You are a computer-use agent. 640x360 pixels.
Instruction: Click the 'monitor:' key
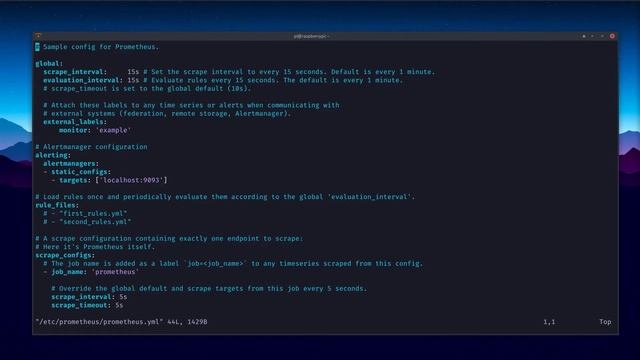(x=75, y=130)
